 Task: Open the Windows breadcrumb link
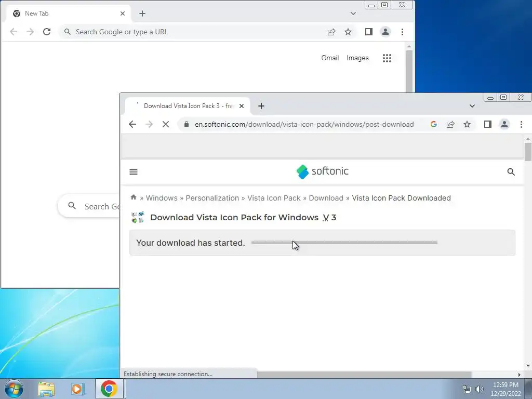(162, 198)
